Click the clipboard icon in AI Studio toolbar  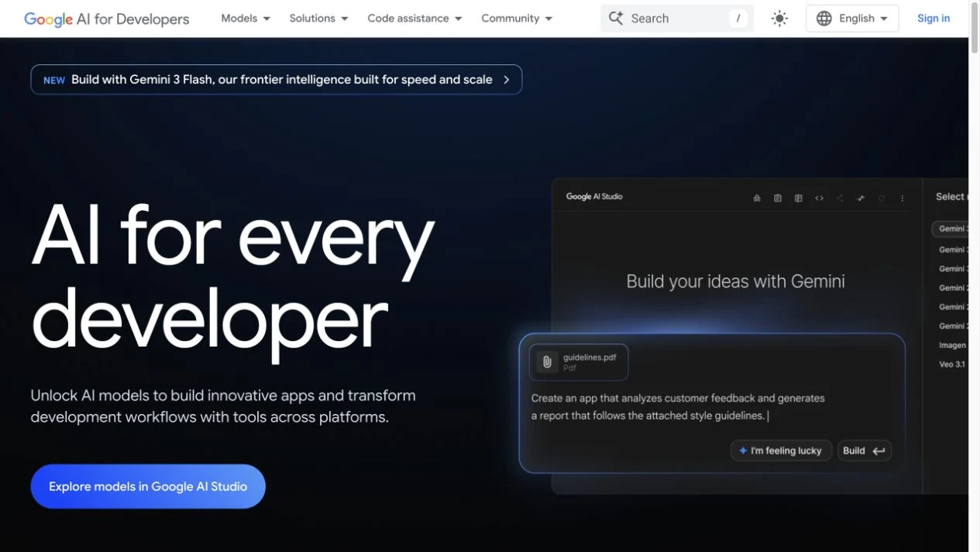(778, 198)
